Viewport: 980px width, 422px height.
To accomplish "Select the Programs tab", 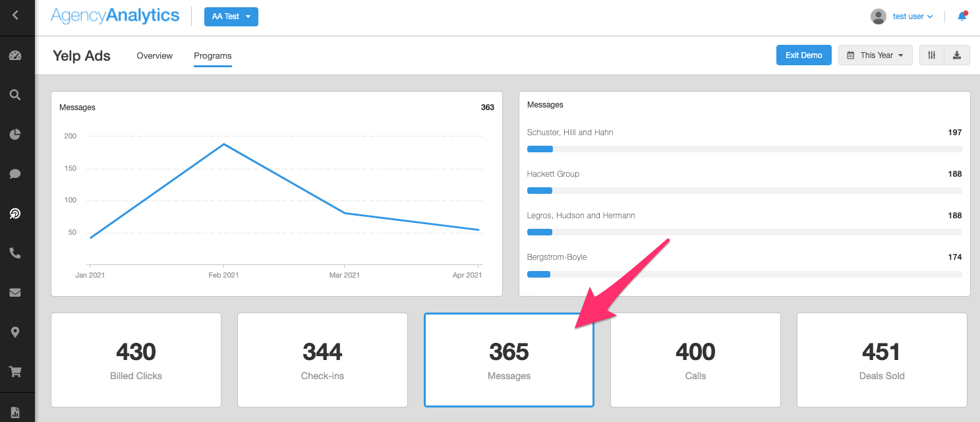I will 212,56.
